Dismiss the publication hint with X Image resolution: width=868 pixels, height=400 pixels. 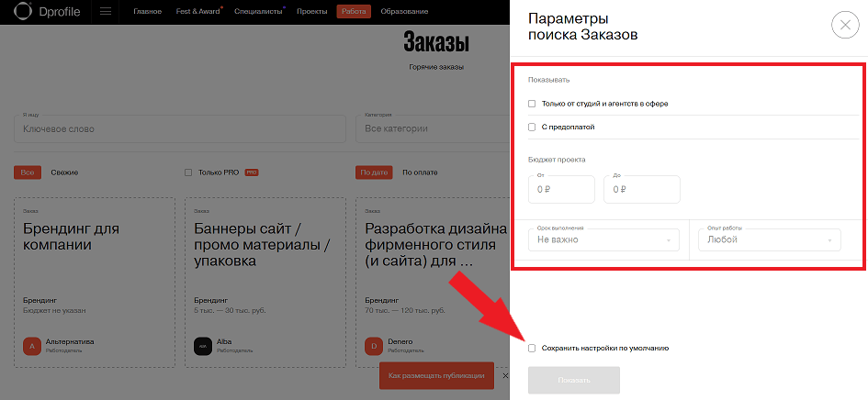pyautogui.click(x=505, y=375)
